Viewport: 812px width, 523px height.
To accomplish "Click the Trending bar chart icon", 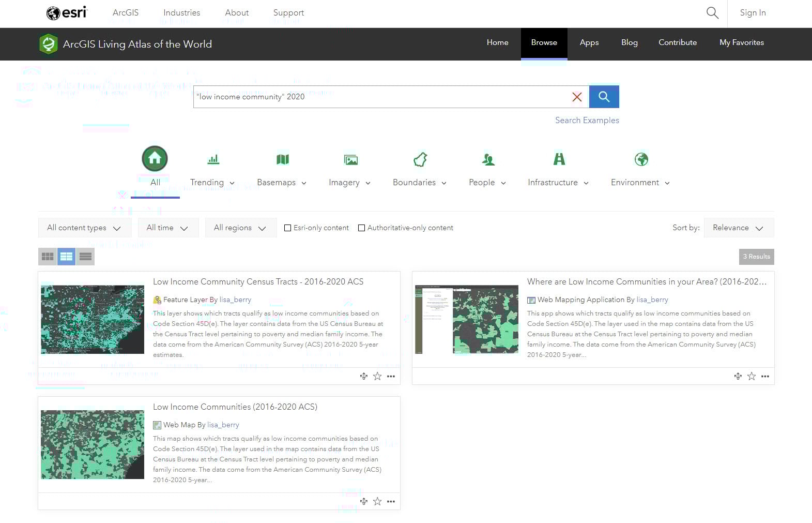I will coord(213,159).
